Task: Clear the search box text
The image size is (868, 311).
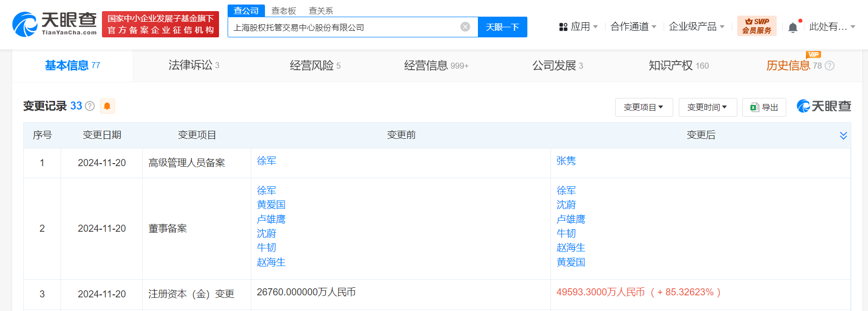Action: pyautogui.click(x=465, y=27)
